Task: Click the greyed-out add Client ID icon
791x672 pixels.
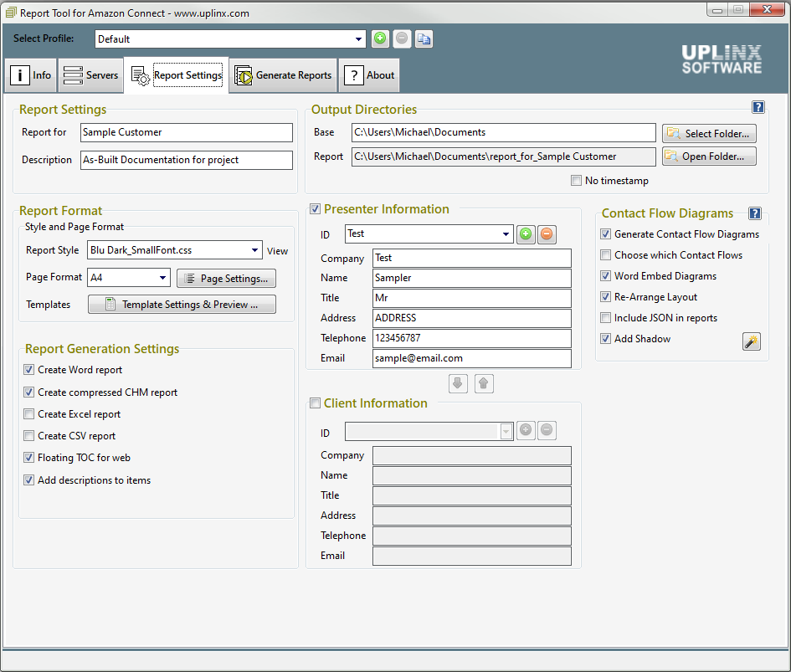Action: point(526,430)
